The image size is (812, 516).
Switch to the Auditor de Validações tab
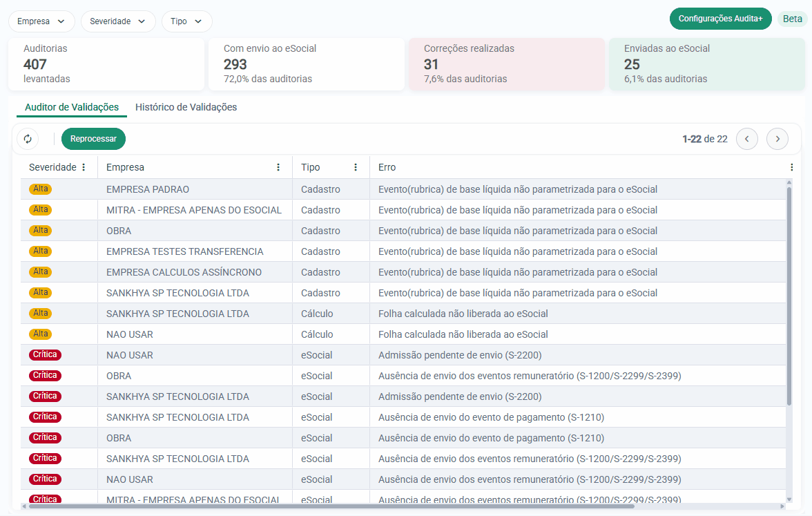[72, 107]
